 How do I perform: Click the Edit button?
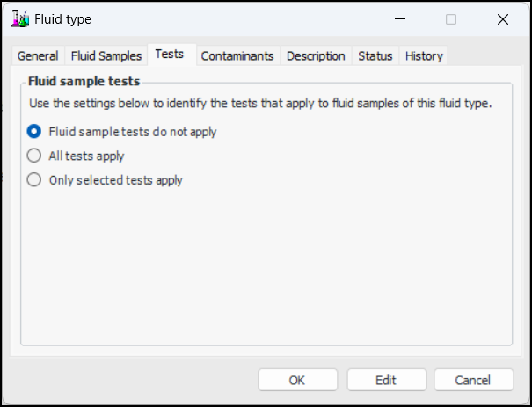click(386, 380)
